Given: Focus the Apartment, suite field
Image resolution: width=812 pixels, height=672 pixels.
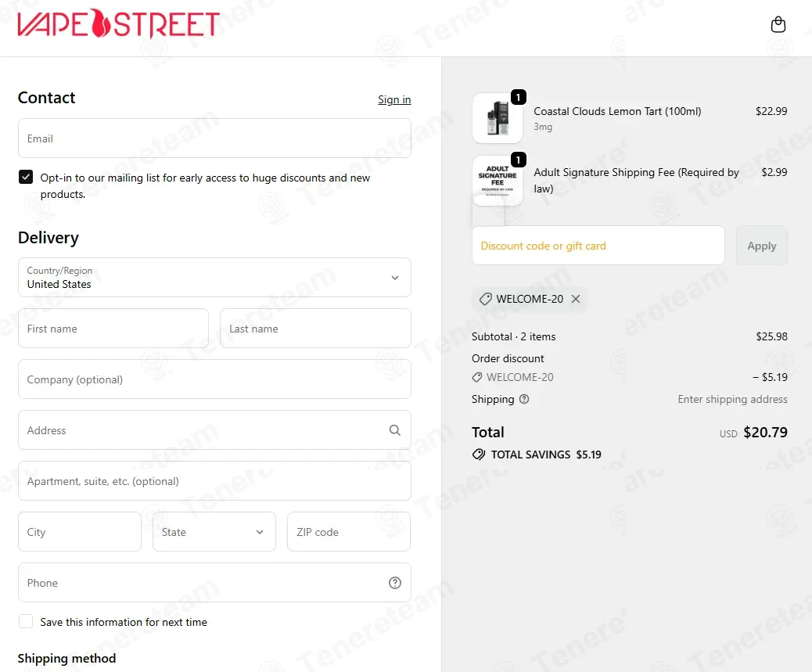Looking at the screenshot, I should (x=214, y=481).
